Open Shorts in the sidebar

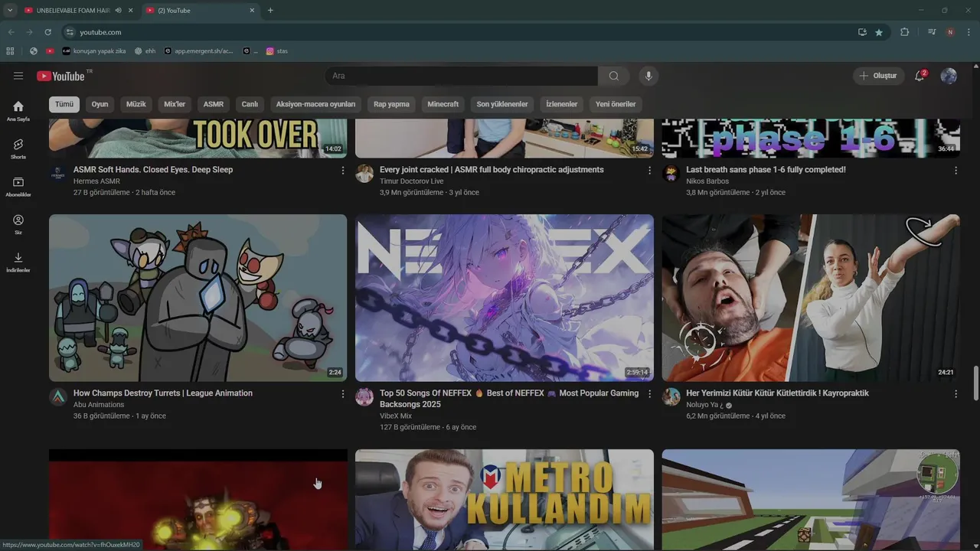18,148
